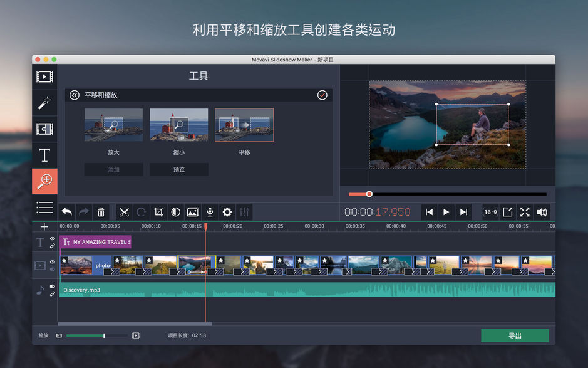The width and height of the screenshot is (588, 368).
Task: Switch to the 工具 panel view
Action: [x=198, y=76]
